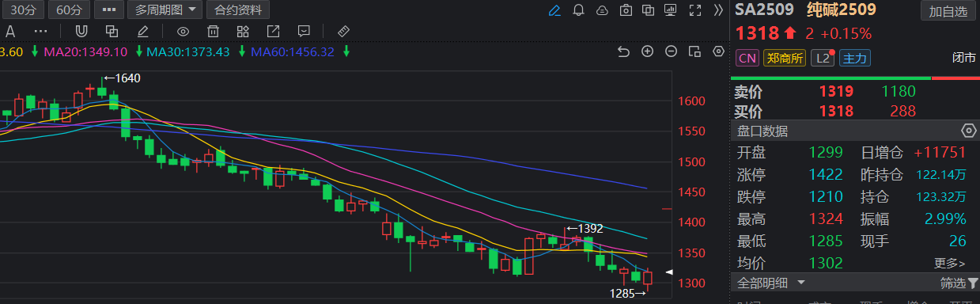Select the pencil edit drawing tool
Image resolution: width=980 pixels, height=304 pixels.
[142, 32]
